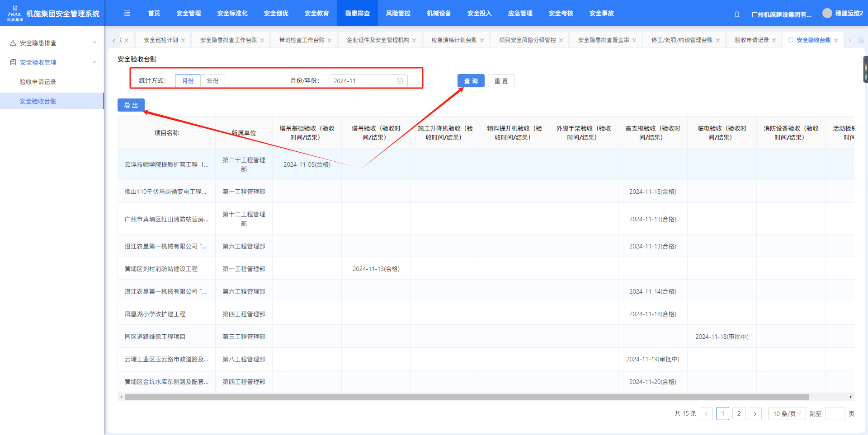Screen dimensions: 868x435
Task: Click the notification bell icon
Action: pyautogui.click(x=737, y=14)
